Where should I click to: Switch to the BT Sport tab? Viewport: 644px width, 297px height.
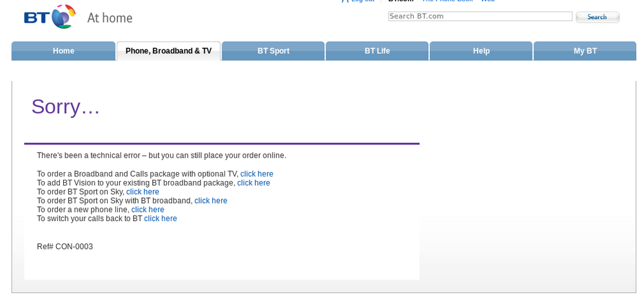[273, 51]
